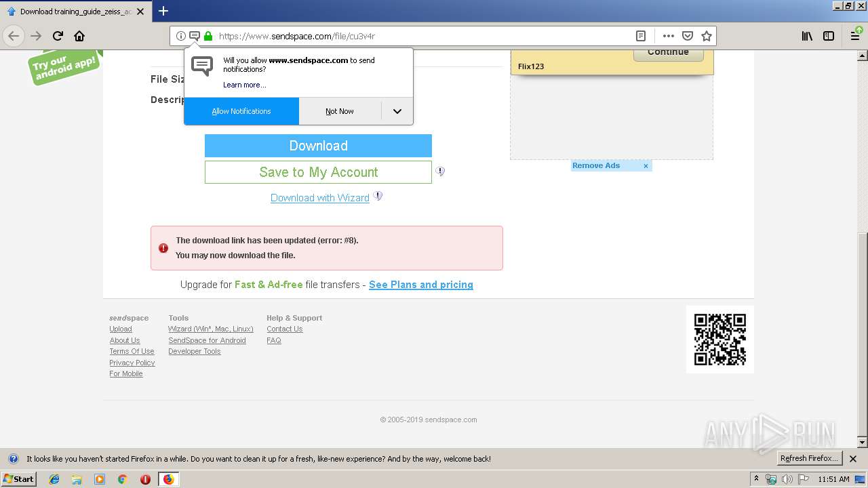This screenshot has height=488, width=868.
Task: Open the Library bookmarks and history icon
Action: pyautogui.click(x=806, y=36)
